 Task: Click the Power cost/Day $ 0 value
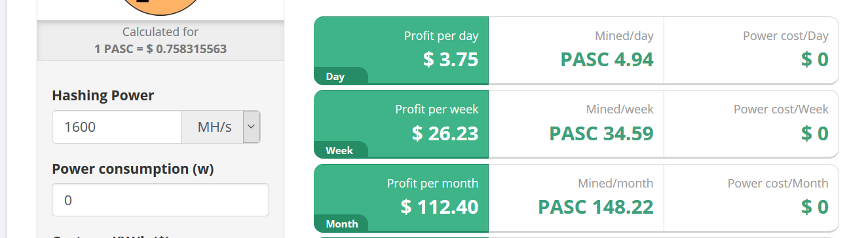pos(815,60)
